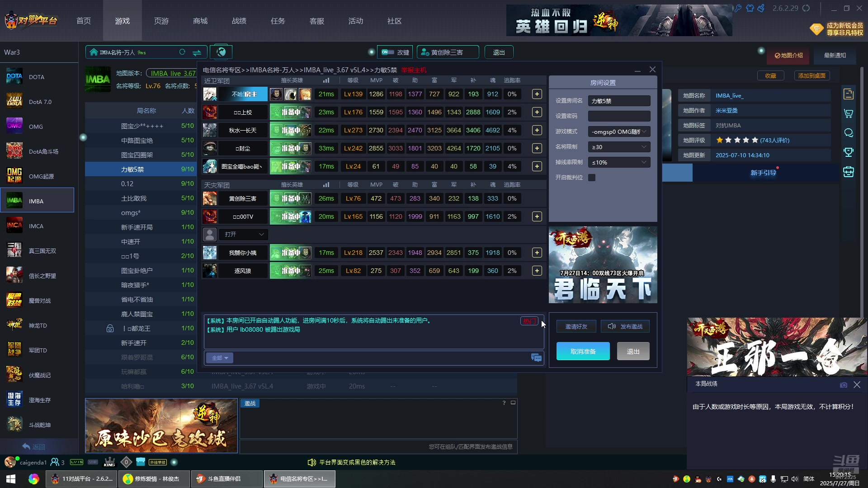Click plus icon on 逐风狼 row
This screenshot has width=868, height=488.
[x=537, y=271]
